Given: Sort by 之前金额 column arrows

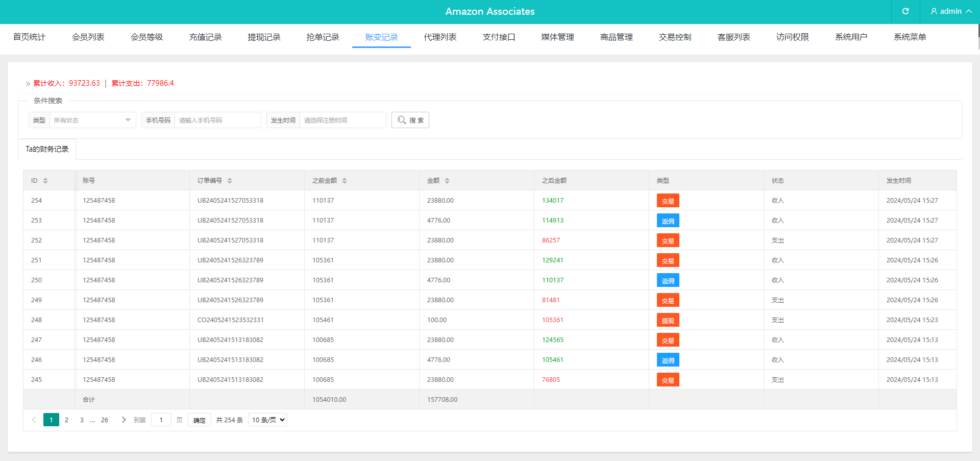Looking at the screenshot, I should 345,181.
